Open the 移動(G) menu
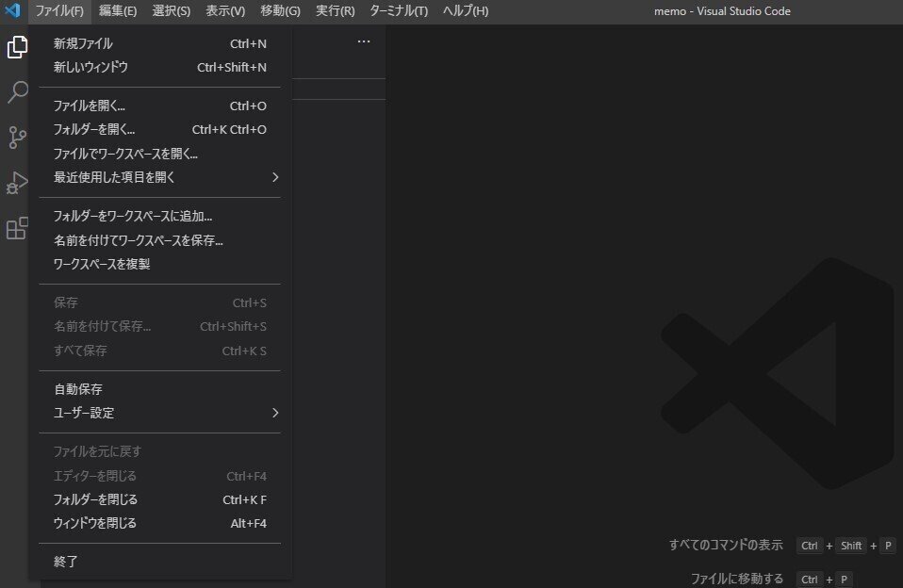This screenshot has width=903, height=588. pyautogui.click(x=280, y=11)
